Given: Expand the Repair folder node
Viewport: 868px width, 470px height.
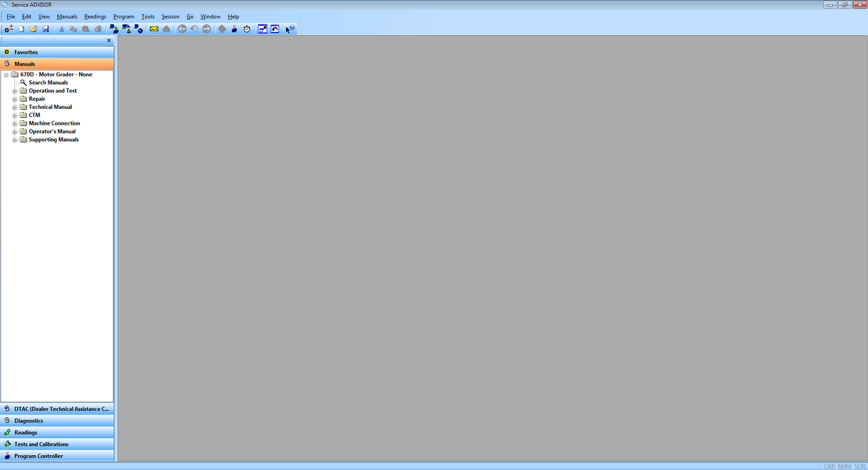Looking at the screenshot, I should click(14, 99).
